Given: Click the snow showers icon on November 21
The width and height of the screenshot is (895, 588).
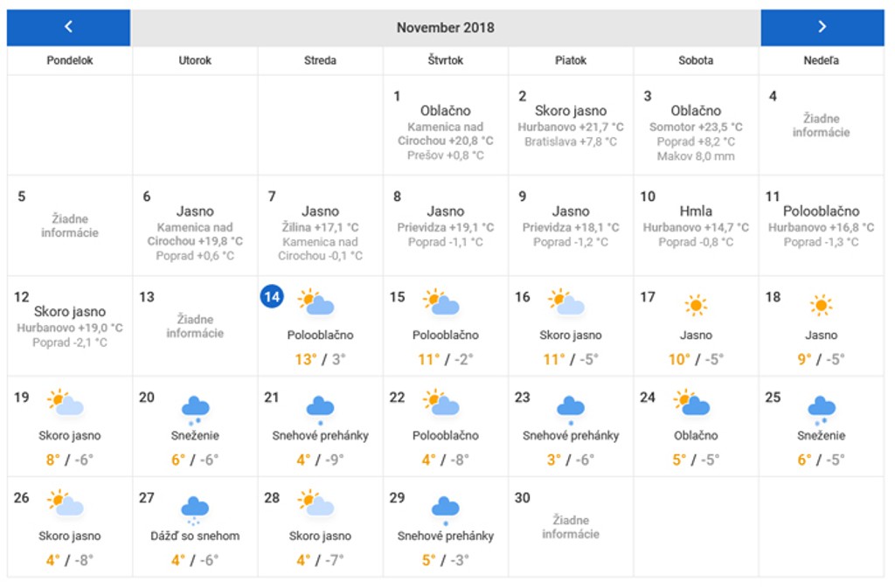Looking at the screenshot, I should [x=321, y=406].
